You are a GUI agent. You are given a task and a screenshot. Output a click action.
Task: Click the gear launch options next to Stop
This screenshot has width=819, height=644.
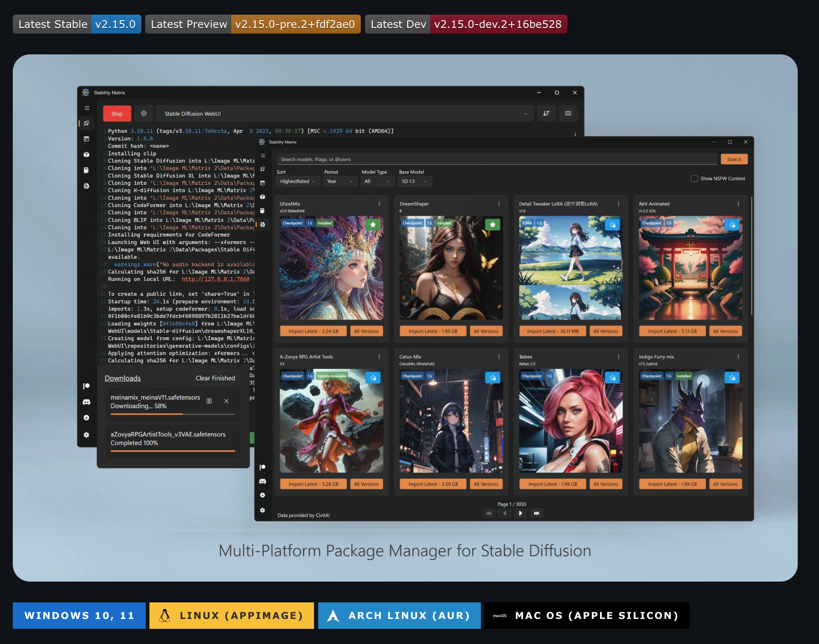(144, 113)
